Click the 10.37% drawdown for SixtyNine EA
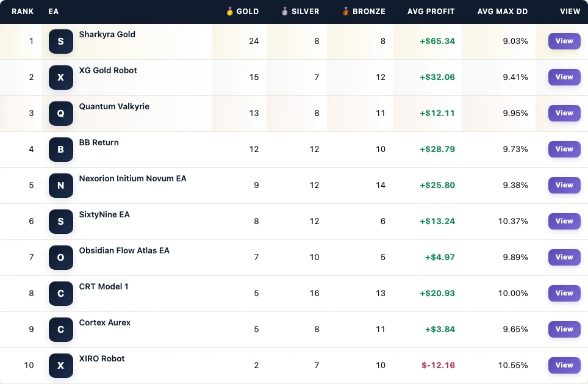This screenshot has height=384, width=588. [x=513, y=222]
